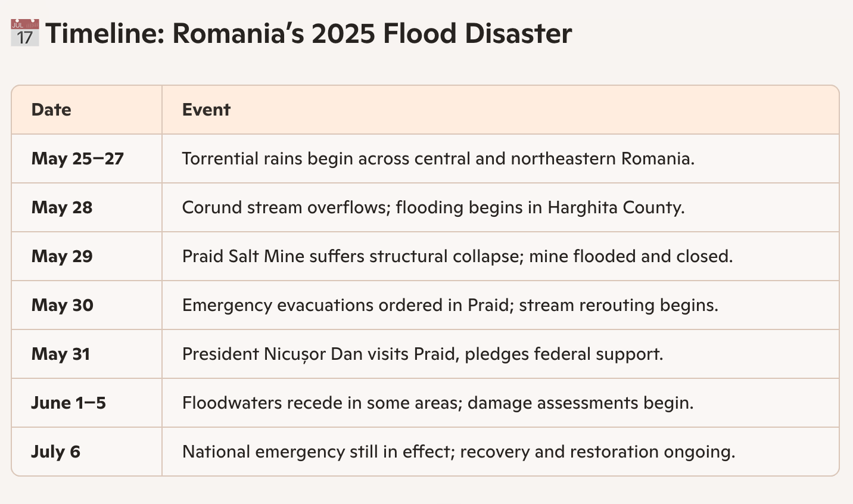Select the 'Date' column header
853x504 pixels.
coord(51,110)
